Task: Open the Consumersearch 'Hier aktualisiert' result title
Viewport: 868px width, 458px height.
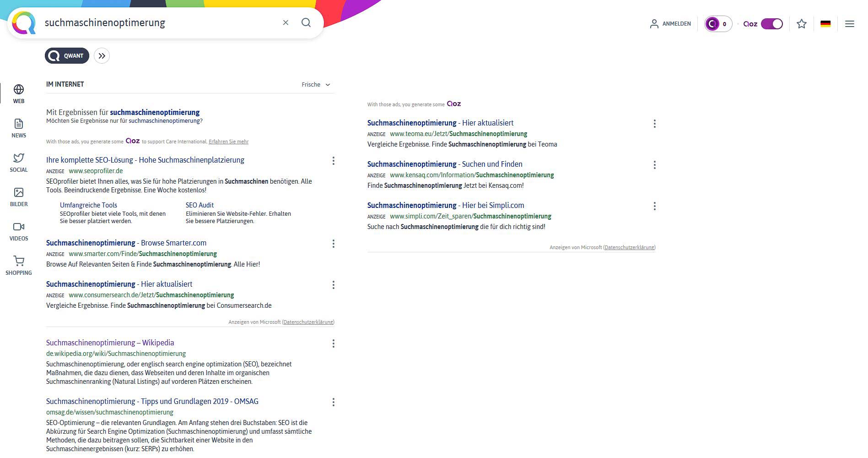Action: coord(119,284)
